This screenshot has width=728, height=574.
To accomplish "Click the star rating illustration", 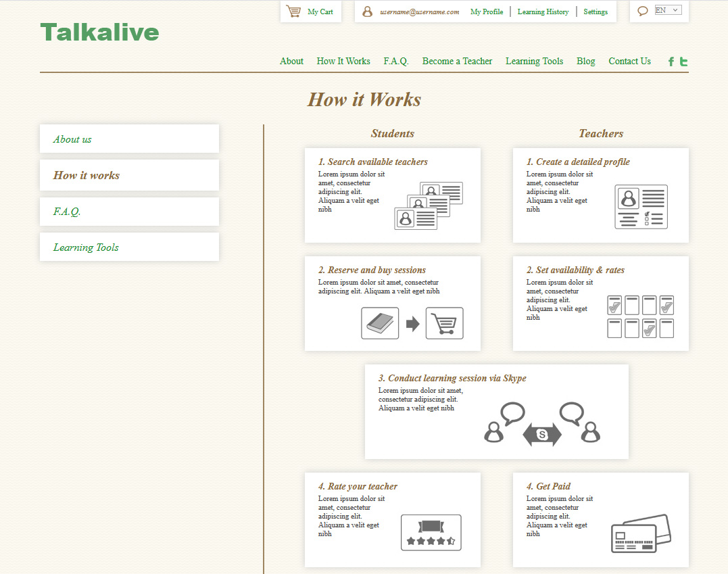I will [431, 532].
